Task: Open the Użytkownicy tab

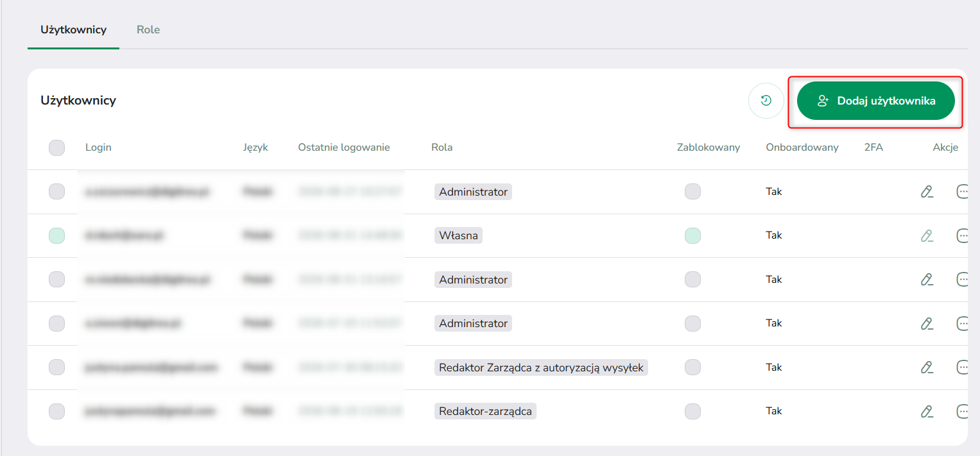Action: [x=73, y=30]
